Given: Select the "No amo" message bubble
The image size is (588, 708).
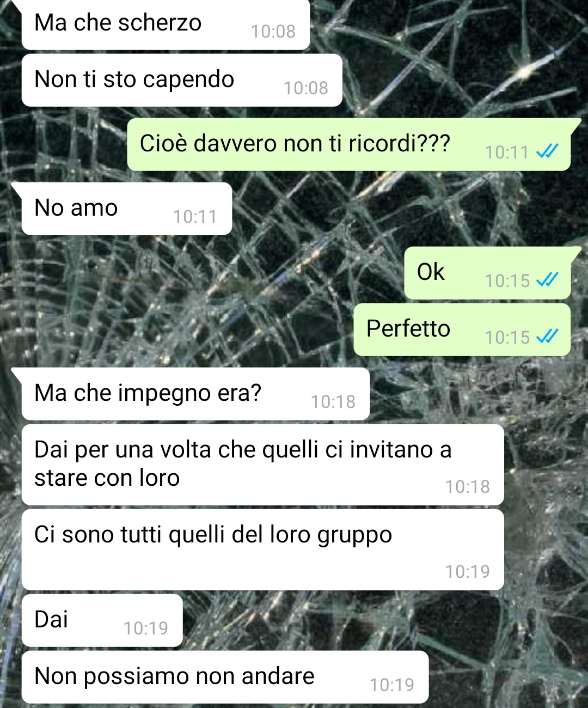Looking at the screenshot, I should tap(127, 209).
